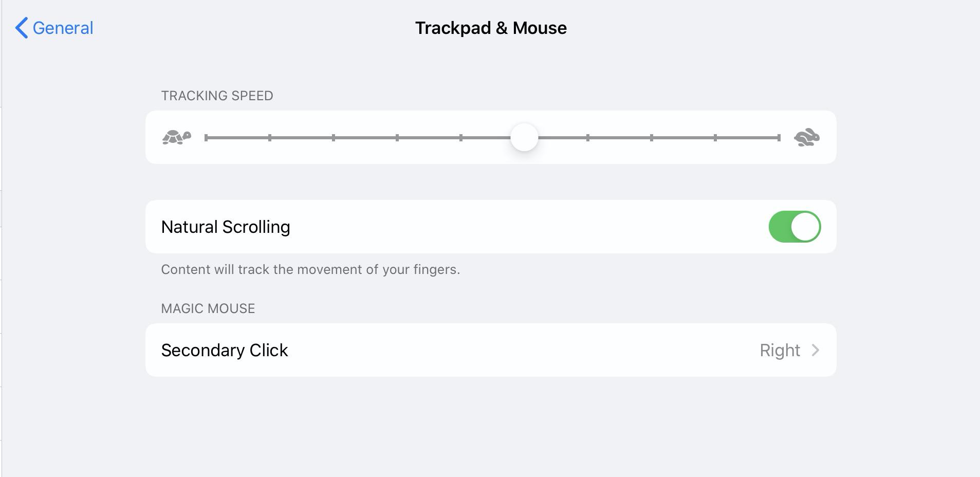Click the 'Right' secondary click value
Viewport: 980px width, 477px height.
[x=780, y=350]
